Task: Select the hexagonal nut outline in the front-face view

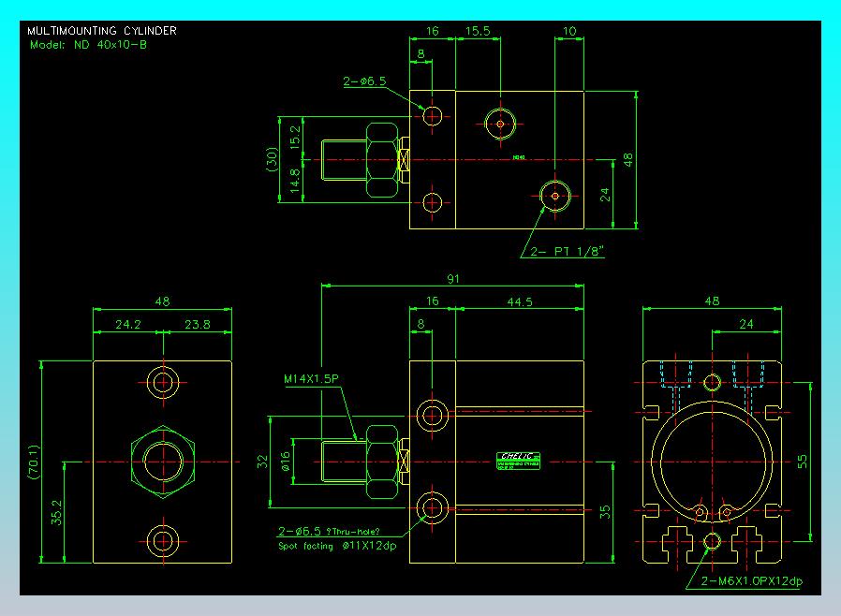Action: (x=163, y=462)
